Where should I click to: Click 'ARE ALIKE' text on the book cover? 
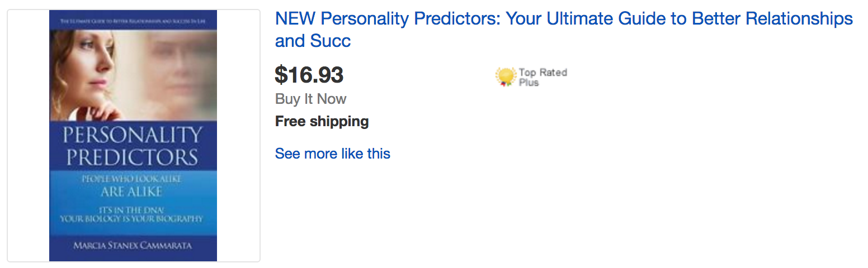click(132, 192)
